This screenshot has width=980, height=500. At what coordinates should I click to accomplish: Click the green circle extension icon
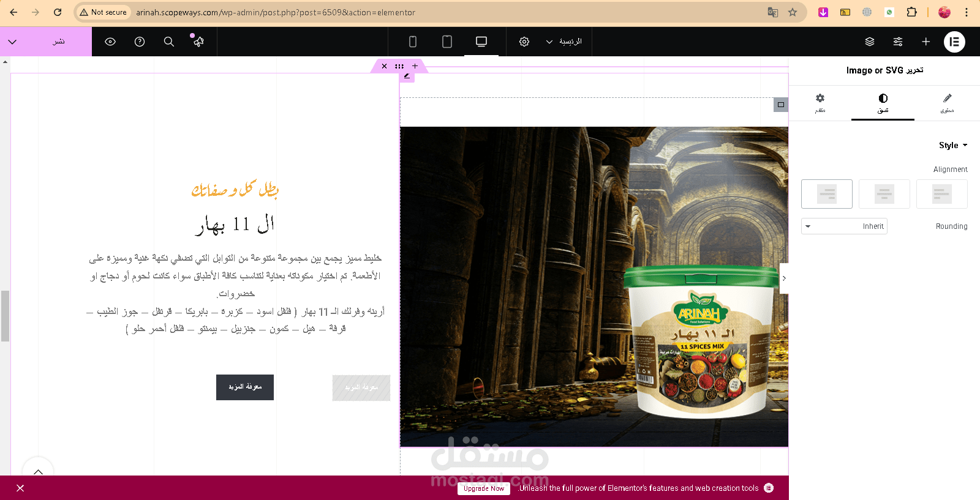coord(889,12)
